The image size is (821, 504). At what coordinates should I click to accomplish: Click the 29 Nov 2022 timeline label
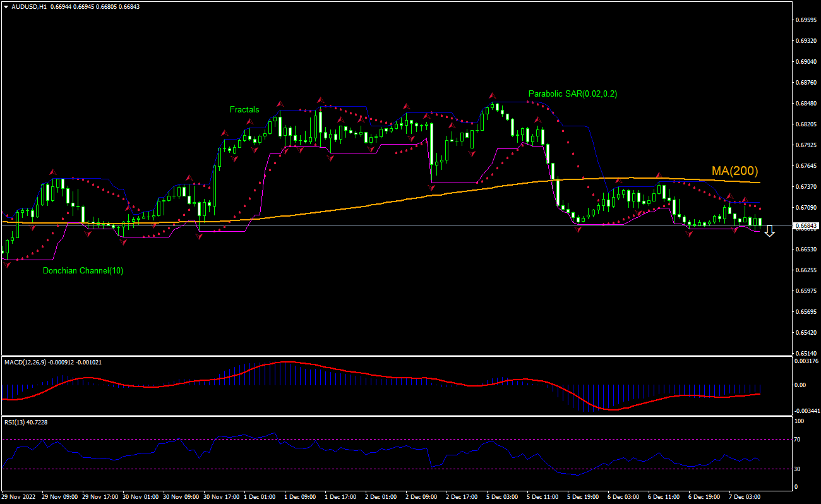coord(19,497)
